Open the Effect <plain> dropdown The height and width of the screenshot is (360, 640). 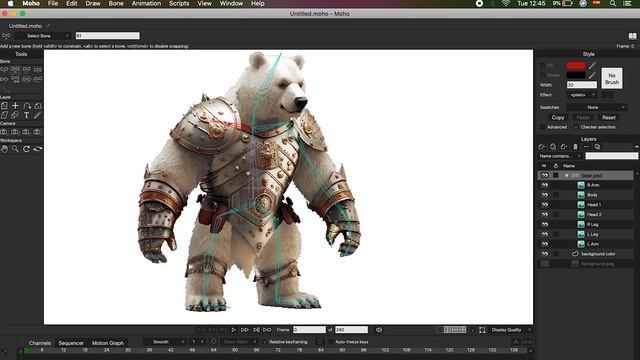(x=582, y=95)
